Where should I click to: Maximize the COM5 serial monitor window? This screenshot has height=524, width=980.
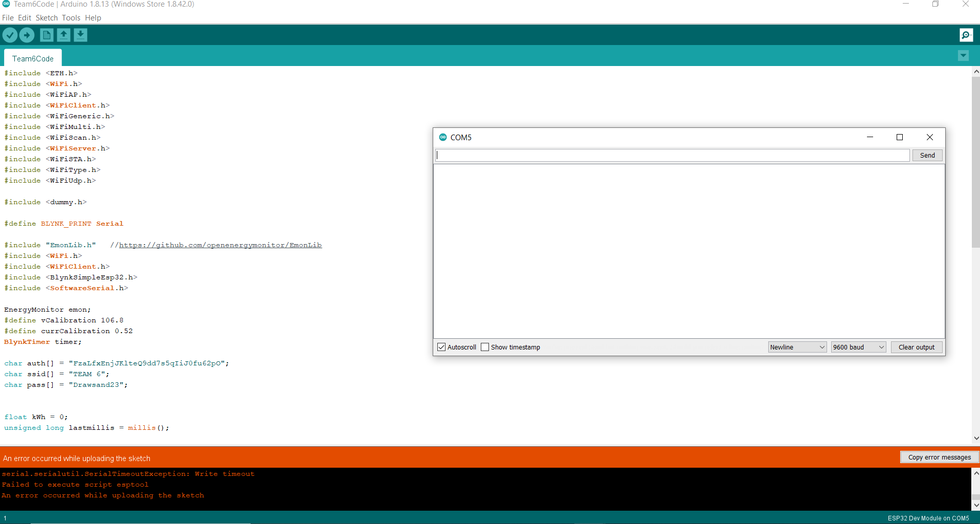(899, 137)
